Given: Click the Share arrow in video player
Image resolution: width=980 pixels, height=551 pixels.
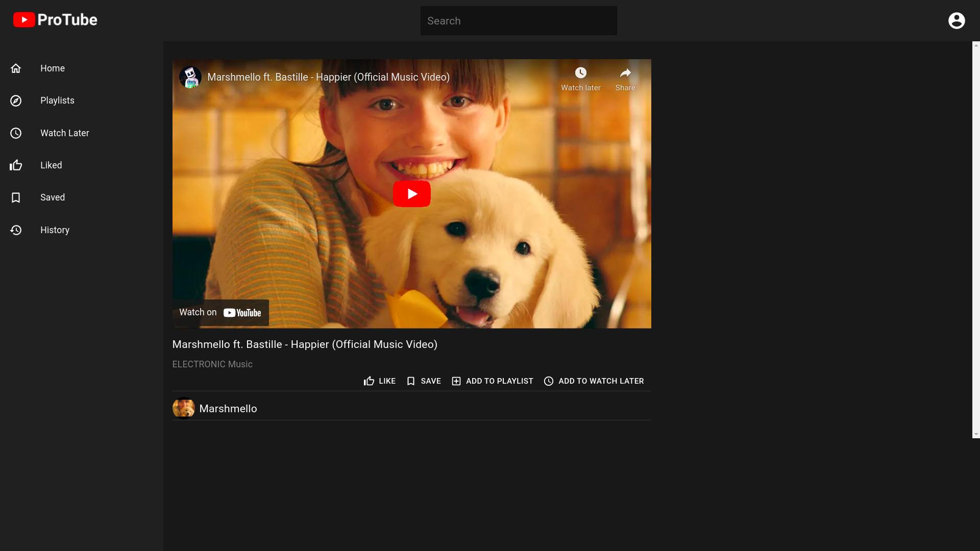Looking at the screenshot, I should coord(625,72).
